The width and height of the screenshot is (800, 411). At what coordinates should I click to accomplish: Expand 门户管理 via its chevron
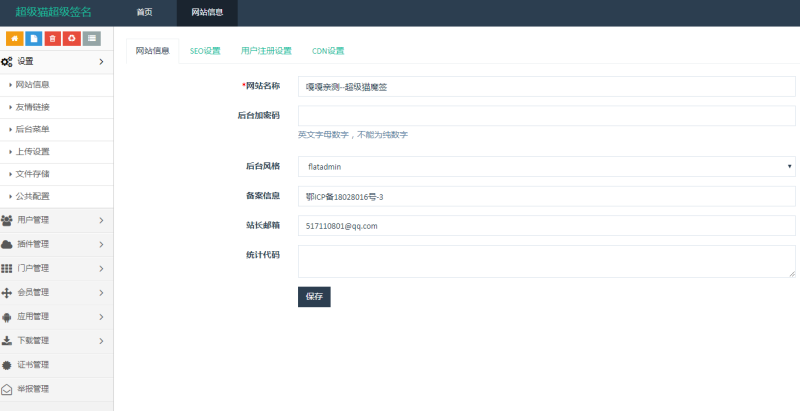point(101,268)
